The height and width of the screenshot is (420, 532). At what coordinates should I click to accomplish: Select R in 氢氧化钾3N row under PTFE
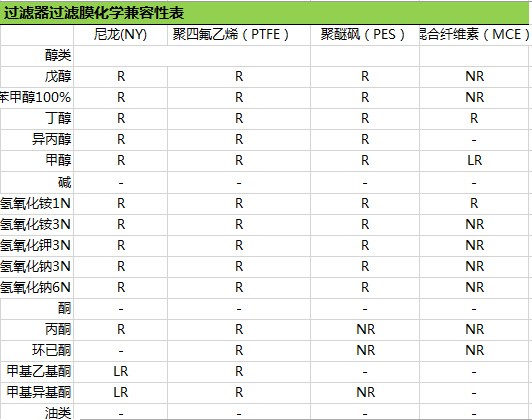pyautogui.click(x=239, y=245)
